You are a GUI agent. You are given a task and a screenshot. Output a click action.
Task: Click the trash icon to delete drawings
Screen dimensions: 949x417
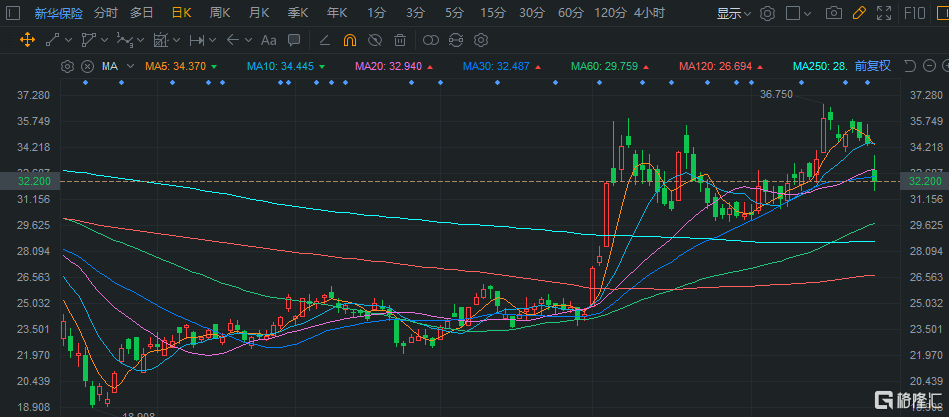point(399,41)
